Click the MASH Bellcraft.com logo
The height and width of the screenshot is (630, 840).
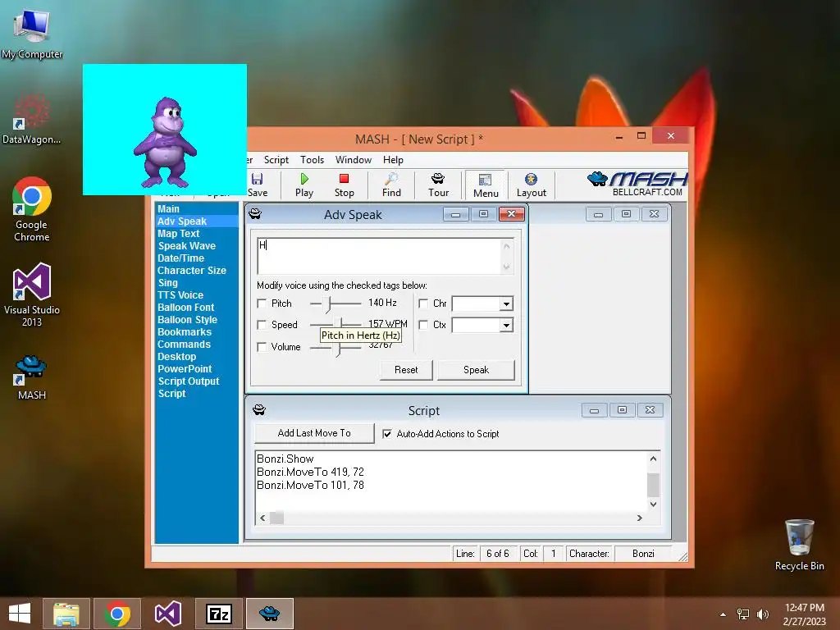(x=637, y=184)
